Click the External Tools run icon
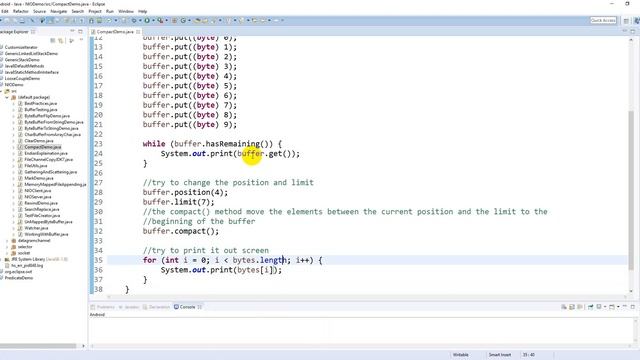The height and width of the screenshot is (360, 640). [x=161, y=20]
